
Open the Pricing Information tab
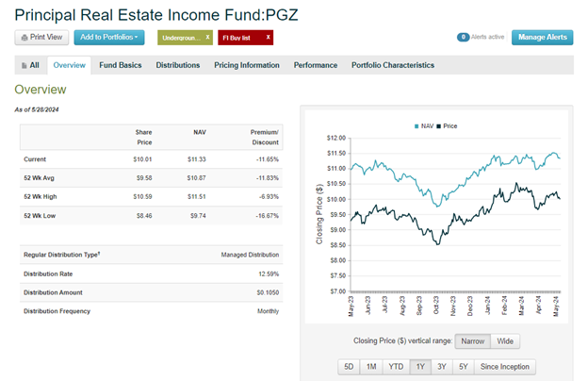pyautogui.click(x=247, y=65)
